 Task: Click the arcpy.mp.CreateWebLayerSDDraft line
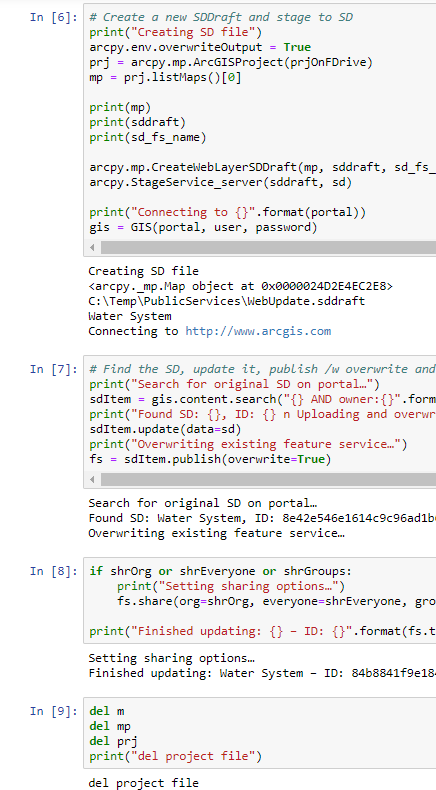[263, 167]
